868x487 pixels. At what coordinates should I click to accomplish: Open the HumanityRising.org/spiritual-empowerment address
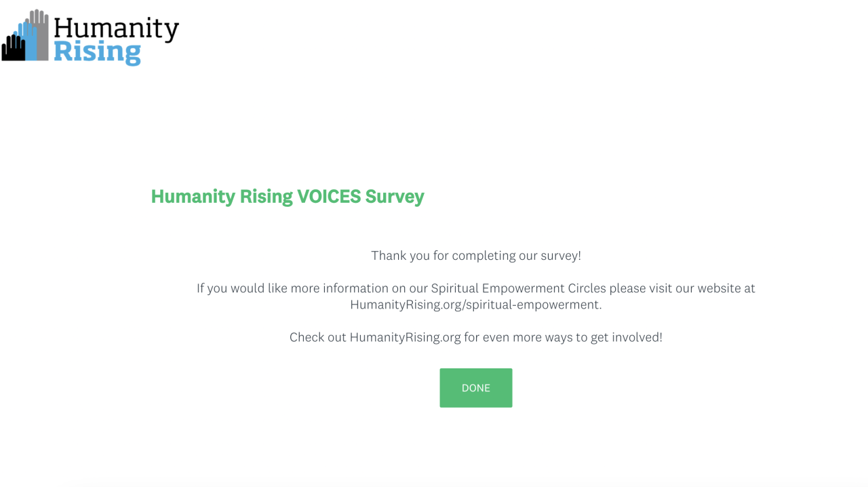[x=475, y=305]
